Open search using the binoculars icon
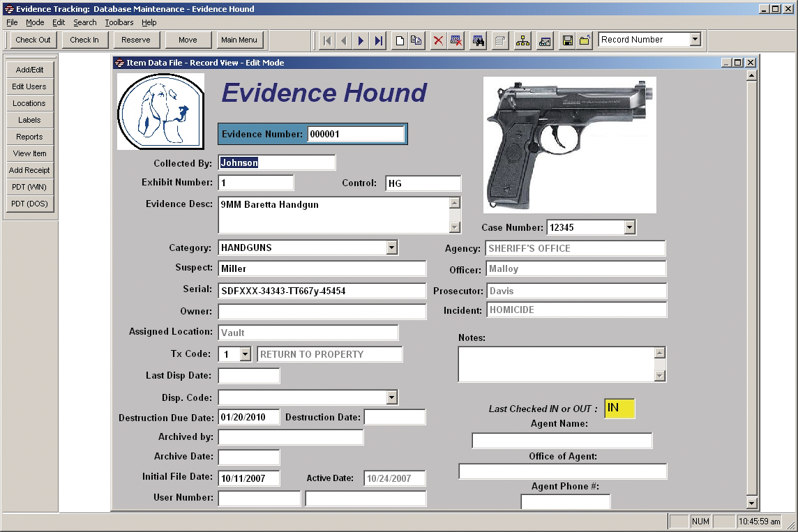This screenshot has height=532, width=798. pos(478,40)
